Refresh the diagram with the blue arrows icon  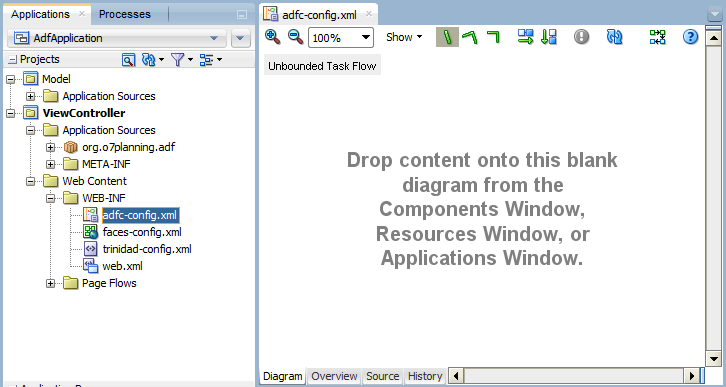[614, 37]
